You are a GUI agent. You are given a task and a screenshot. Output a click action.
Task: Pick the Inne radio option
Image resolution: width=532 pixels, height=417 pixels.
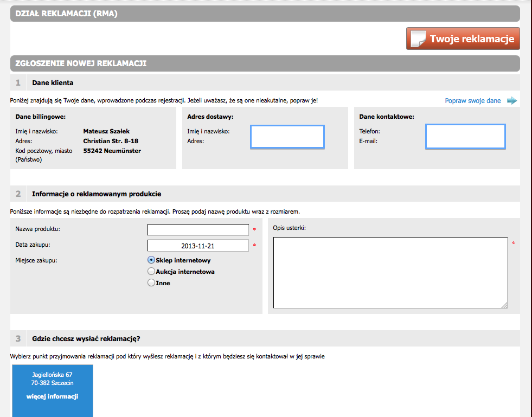pos(152,283)
